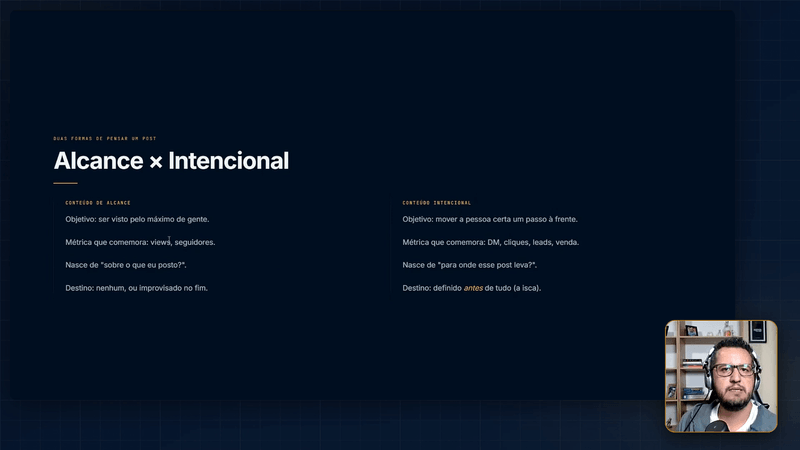Click the slide title "Alcance × Intencional"
Image resolution: width=800 pixels, height=450 pixels.
coord(171,161)
